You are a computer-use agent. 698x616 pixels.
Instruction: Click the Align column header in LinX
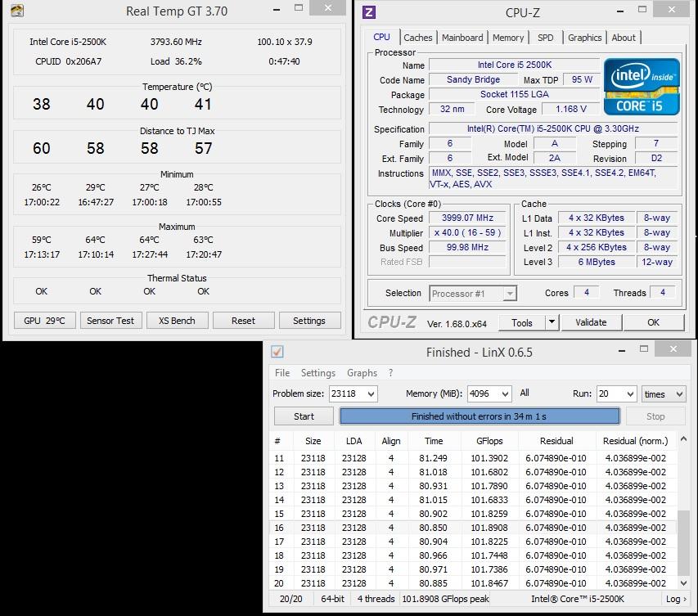pos(391,441)
